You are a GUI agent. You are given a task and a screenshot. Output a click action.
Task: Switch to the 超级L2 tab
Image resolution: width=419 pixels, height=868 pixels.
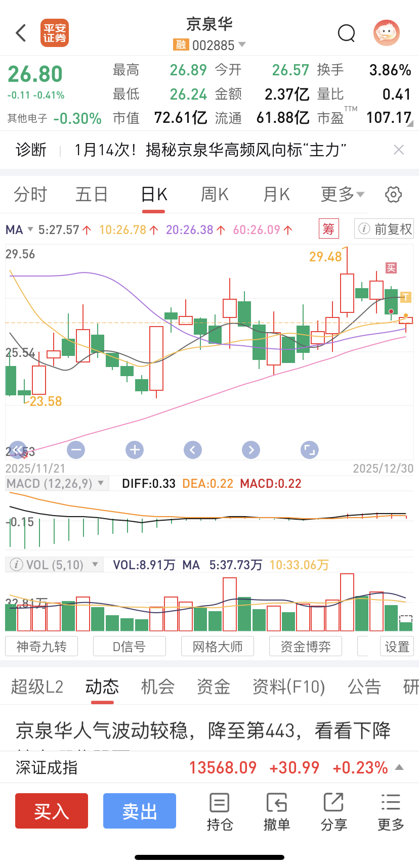tap(37, 687)
